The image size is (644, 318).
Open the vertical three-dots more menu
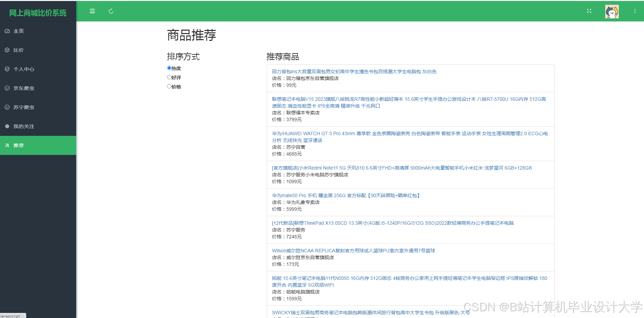tap(635, 11)
